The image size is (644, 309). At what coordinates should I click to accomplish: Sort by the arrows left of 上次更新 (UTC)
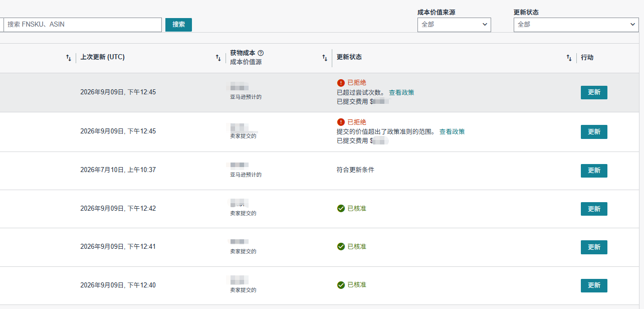point(69,58)
